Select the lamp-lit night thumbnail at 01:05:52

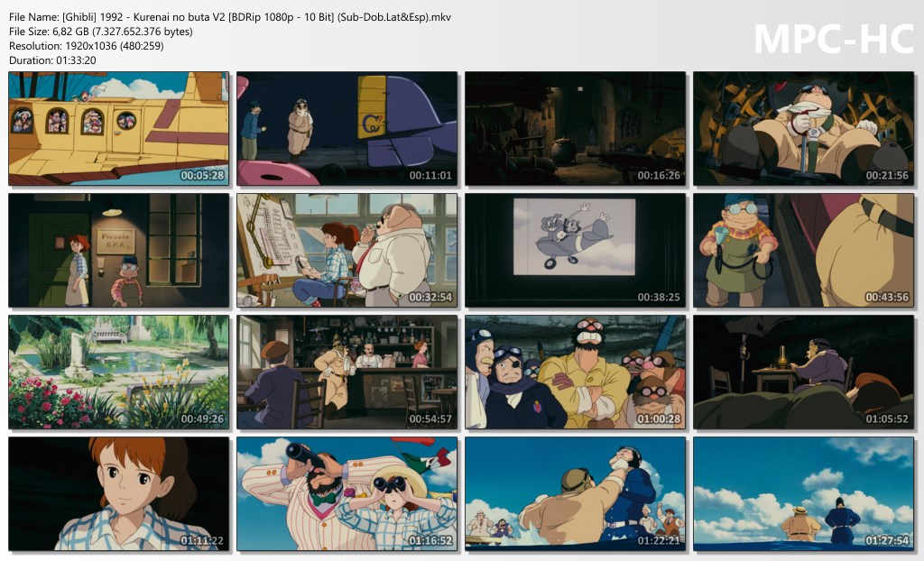click(803, 372)
